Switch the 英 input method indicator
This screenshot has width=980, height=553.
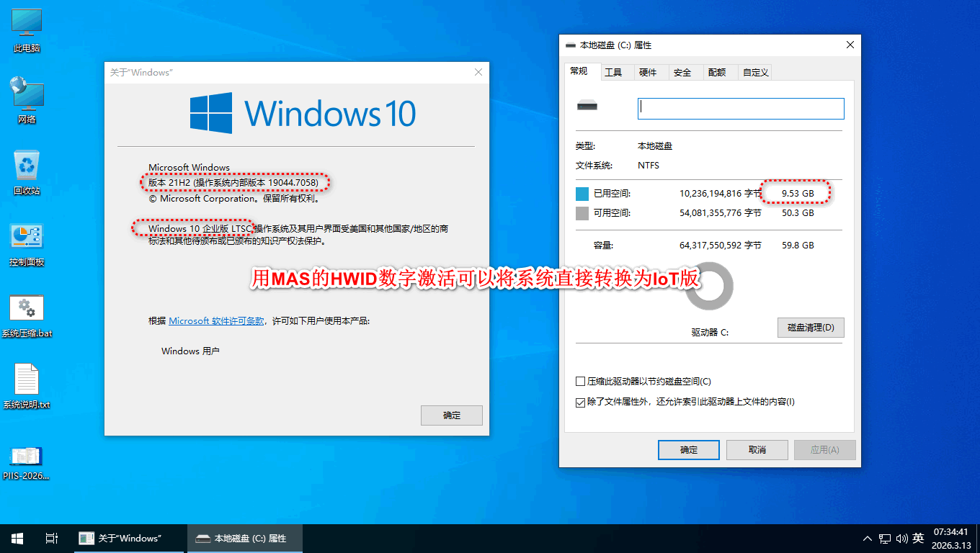(918, 539)
